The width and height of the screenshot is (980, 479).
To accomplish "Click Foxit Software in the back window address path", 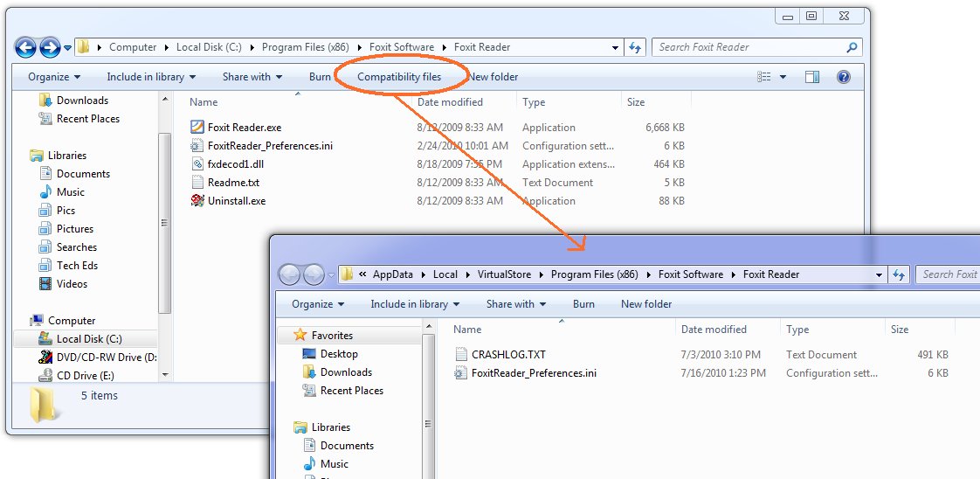I will point(401,47).
